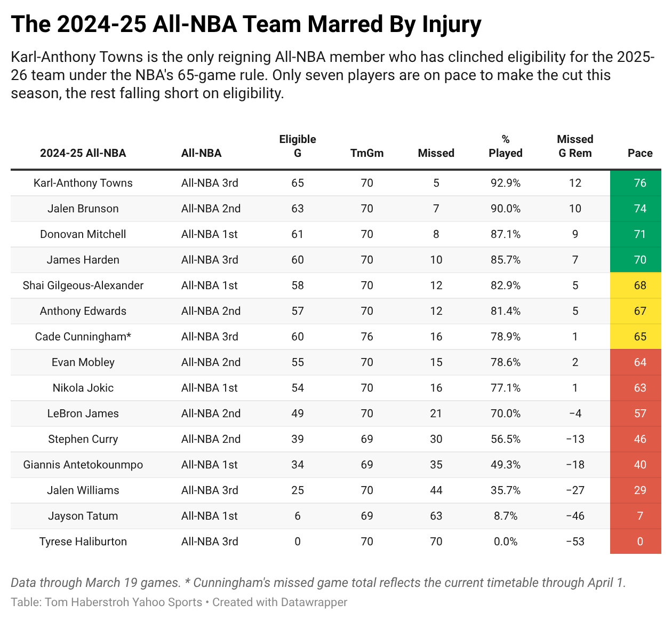Viewport: 672px width, 620px height.
Task: Click the "Created with Datawrapper" credit text
Action: pos(280,602)
